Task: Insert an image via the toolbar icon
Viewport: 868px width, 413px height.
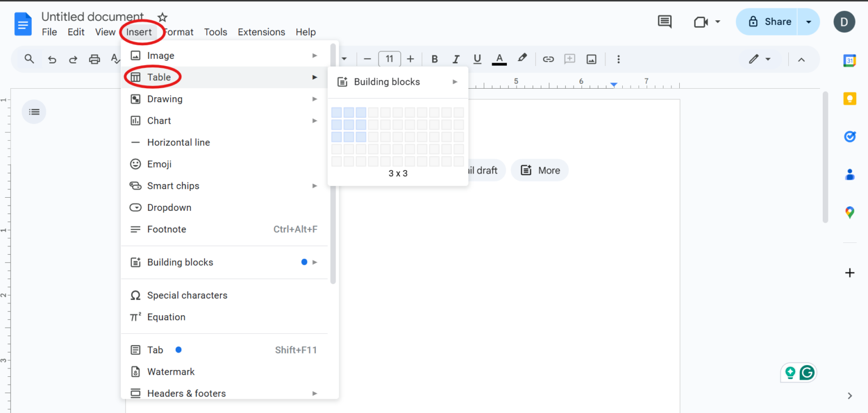Action: 591,59
